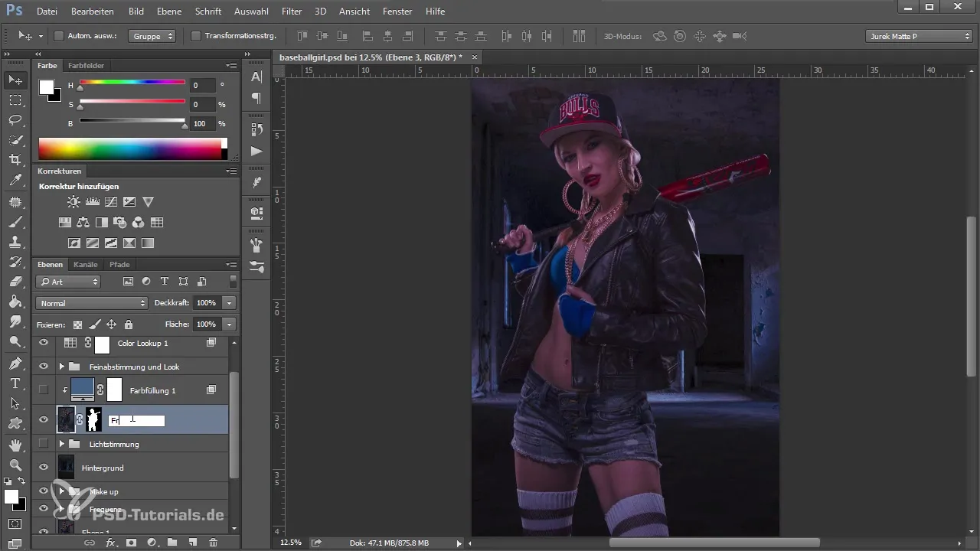The width and height of the screenshot is (980, 551).
Task: Click the Farbfüllung 1 mask thumbnail
Action: click(x=114, y=390)
